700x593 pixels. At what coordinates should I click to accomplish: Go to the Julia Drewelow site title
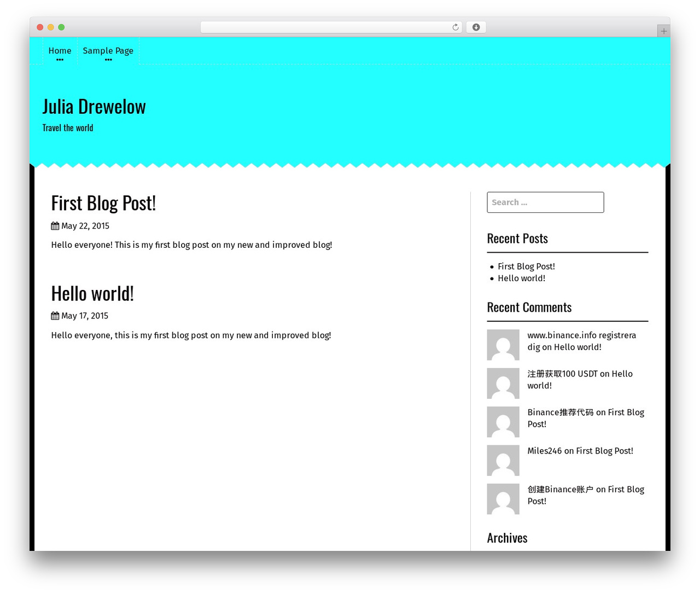[94, 107]
